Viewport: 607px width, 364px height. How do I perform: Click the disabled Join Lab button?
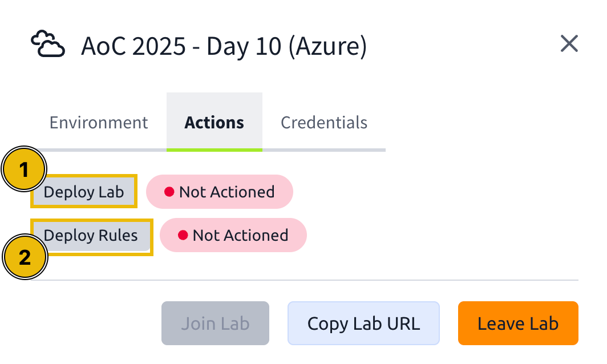215,323
